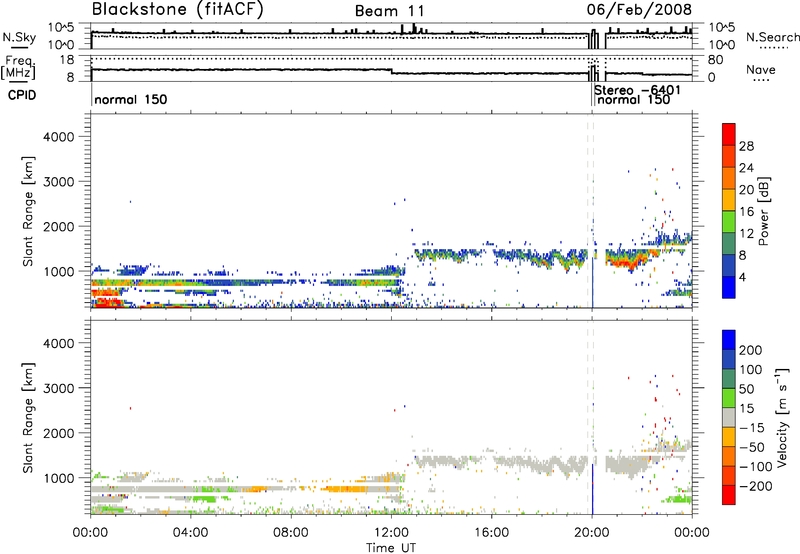
Task: Click the "50" tick on the Velocity colorbar
Action: (x=746, y=389)
